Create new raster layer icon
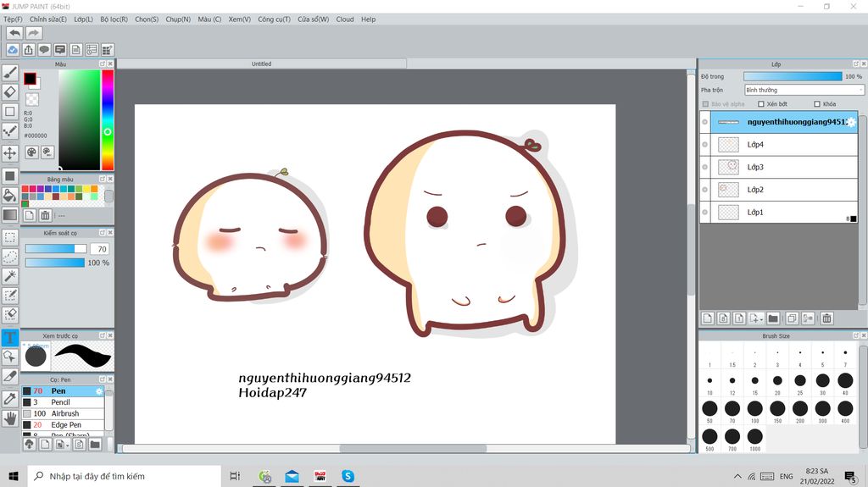The width and height of the screenshot is (868, 487). (x=708, y=318)
